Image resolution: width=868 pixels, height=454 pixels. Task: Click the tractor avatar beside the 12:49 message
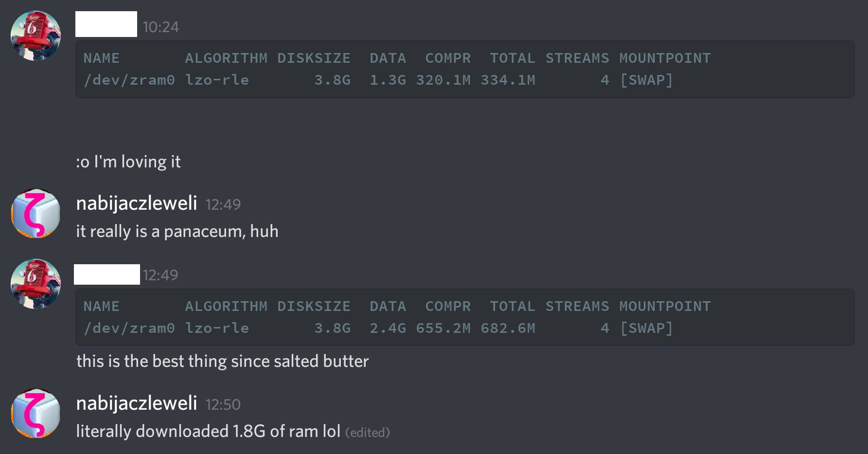[35, 284]
